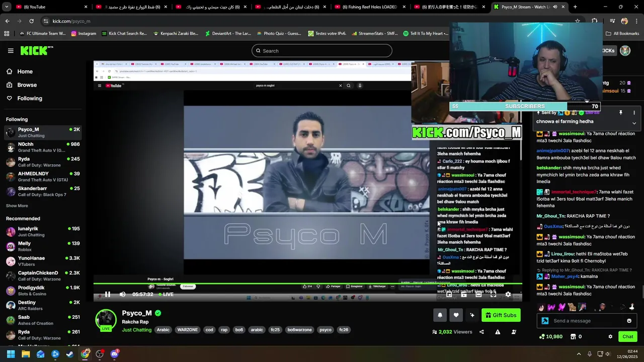Toggle theater mode on the player
Image resolution: width=644 pixels, height=362 pixels.
(478, 295)
